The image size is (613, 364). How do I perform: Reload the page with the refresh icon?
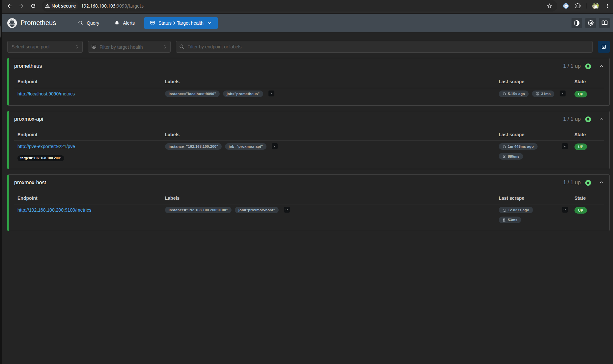pyautogui.click(x=33, y=6)
